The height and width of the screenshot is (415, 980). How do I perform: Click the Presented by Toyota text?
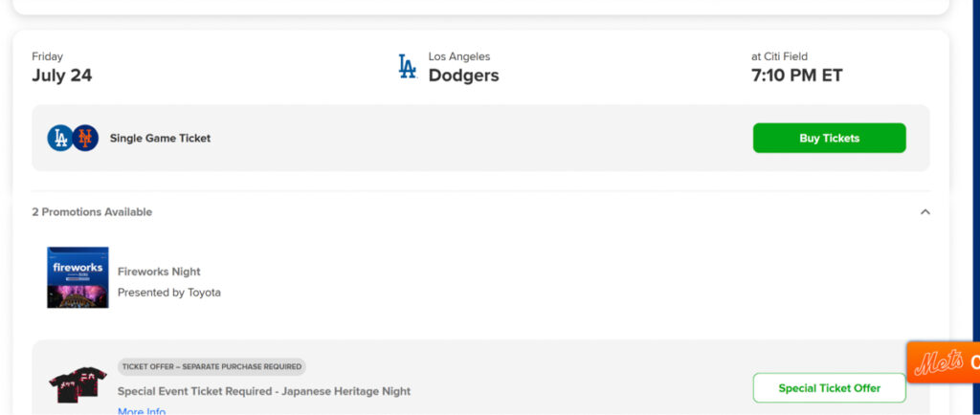(x=169, y=292)
